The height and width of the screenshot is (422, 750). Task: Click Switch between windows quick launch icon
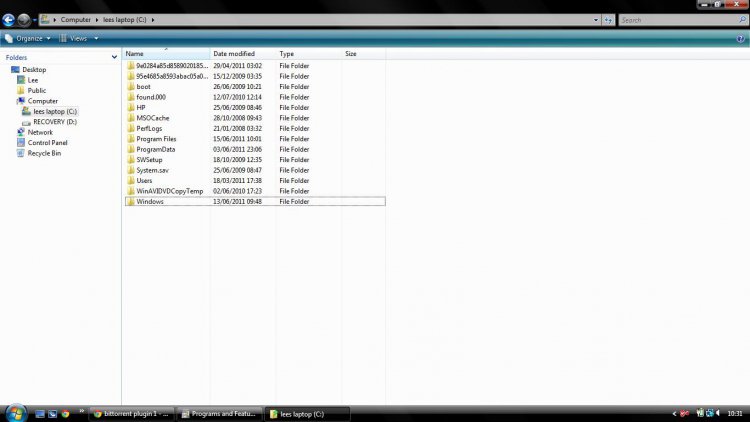[x=53, y=414]
